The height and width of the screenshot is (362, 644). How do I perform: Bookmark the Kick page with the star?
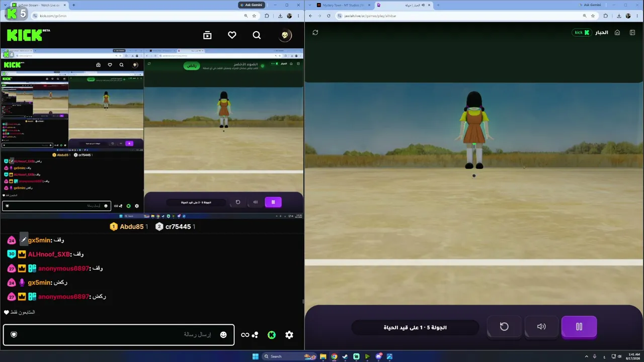pyautogui.click(x=254, y=16)
